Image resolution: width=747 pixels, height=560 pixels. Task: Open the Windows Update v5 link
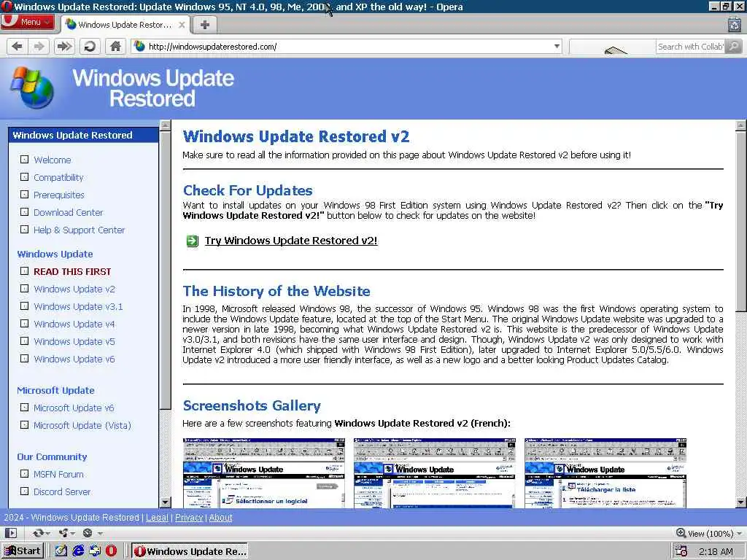(x=74, y=341)
